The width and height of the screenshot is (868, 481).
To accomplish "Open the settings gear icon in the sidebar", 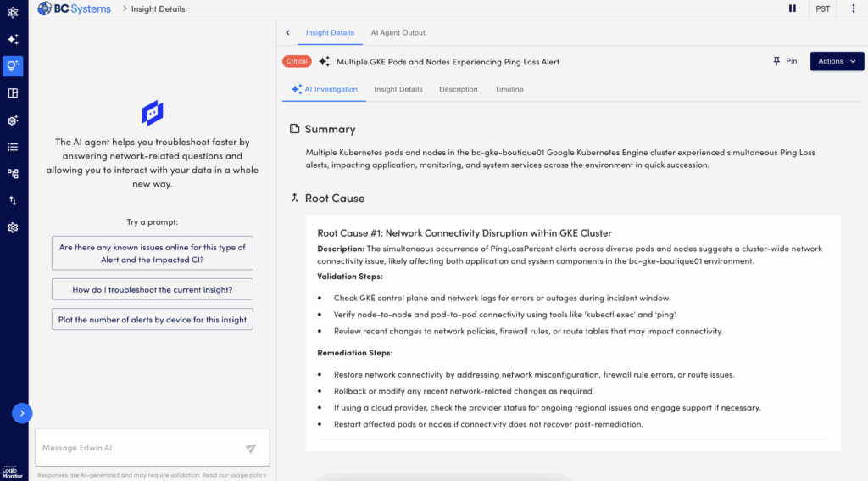I will pos(13,227).
